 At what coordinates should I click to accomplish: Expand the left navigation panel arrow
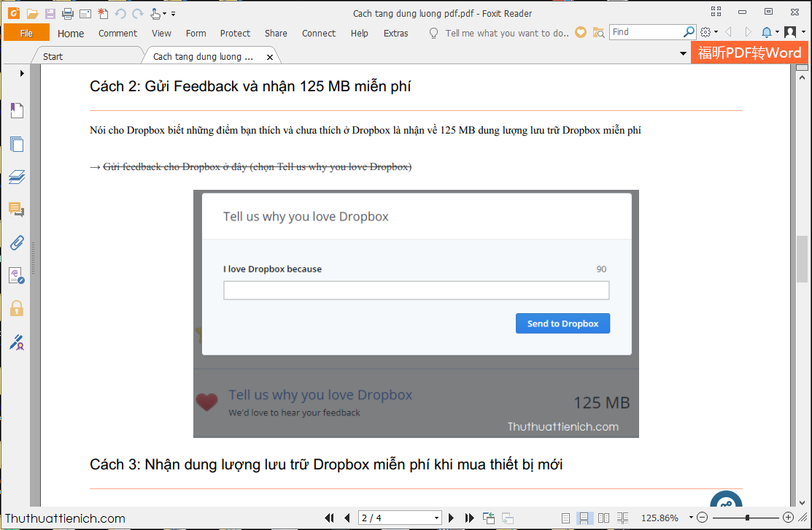tap(22, 73)
